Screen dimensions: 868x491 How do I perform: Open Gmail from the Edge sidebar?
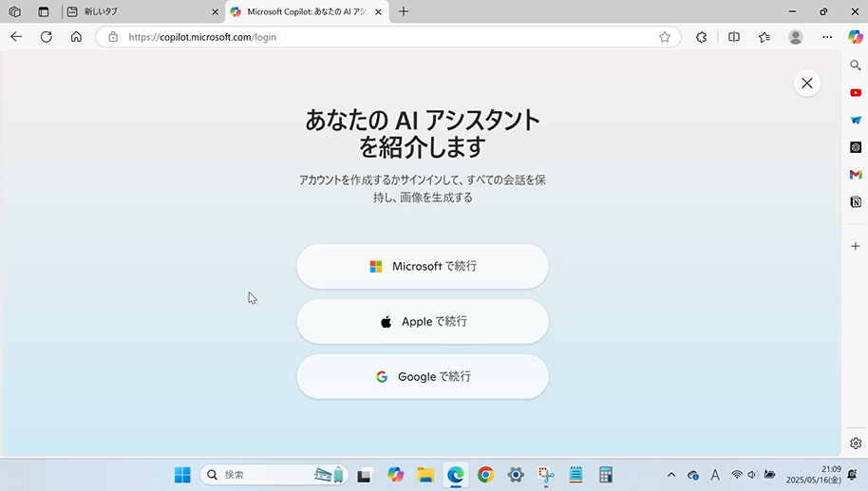[855, 175]
